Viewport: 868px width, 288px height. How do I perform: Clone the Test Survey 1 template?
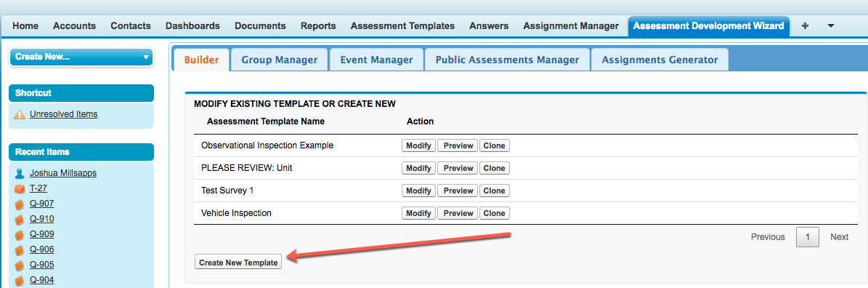495,191
